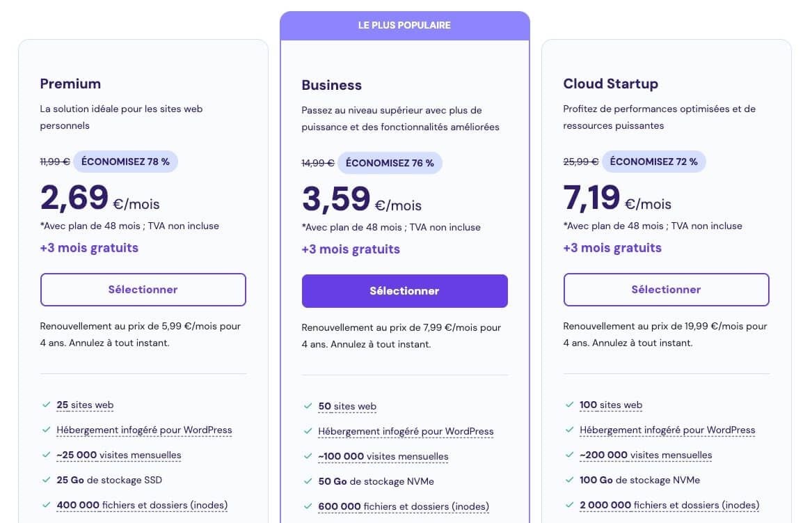This screenshot has width=812, height=523.
Task: Choose the Cloud Startup plan
Action: (666, 290)
